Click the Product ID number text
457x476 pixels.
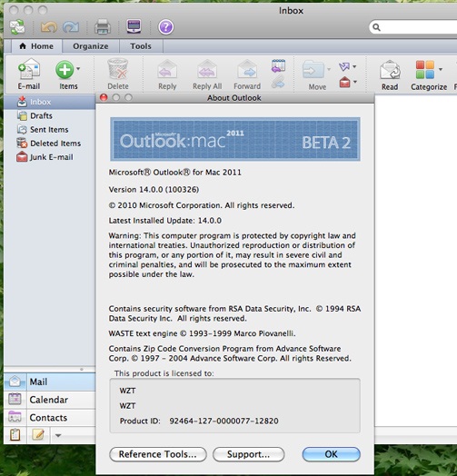pyautogui.click(x=224, y=421)
